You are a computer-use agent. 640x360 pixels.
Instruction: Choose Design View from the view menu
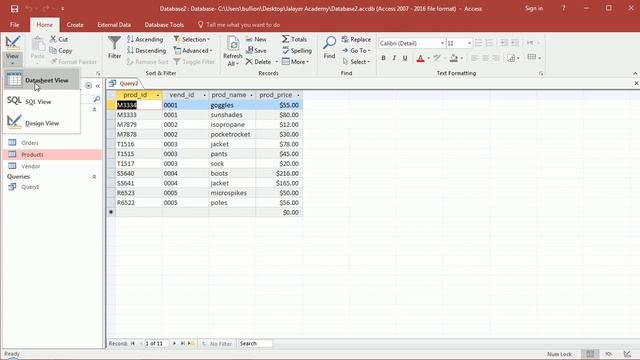(x=42, y=123)
